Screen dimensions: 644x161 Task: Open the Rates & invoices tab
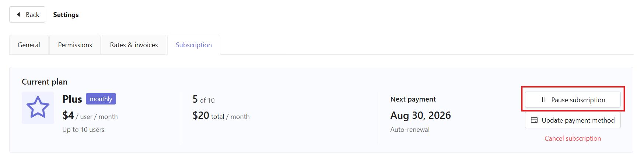(134, 45)
